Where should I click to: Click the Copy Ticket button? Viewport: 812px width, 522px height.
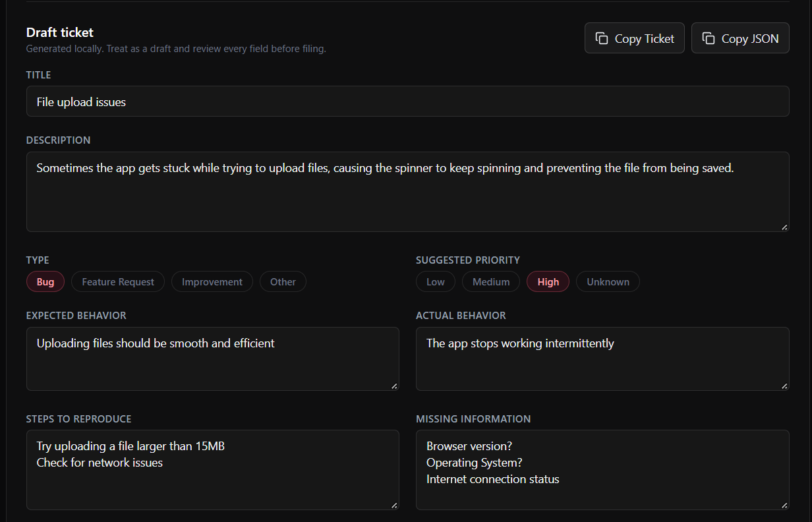(635, 38)
